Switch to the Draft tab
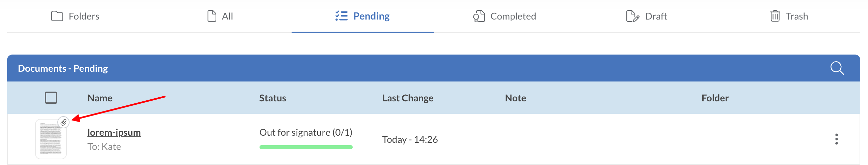This screenshot has height=165, width=868. click(x=656, y=16)
